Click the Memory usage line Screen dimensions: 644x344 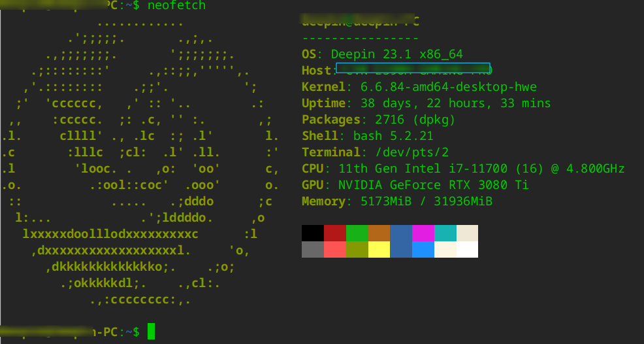397,201
